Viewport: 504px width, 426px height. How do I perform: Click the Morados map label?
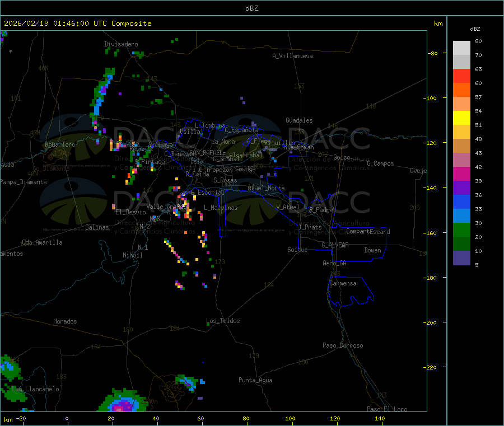point(65,321)
